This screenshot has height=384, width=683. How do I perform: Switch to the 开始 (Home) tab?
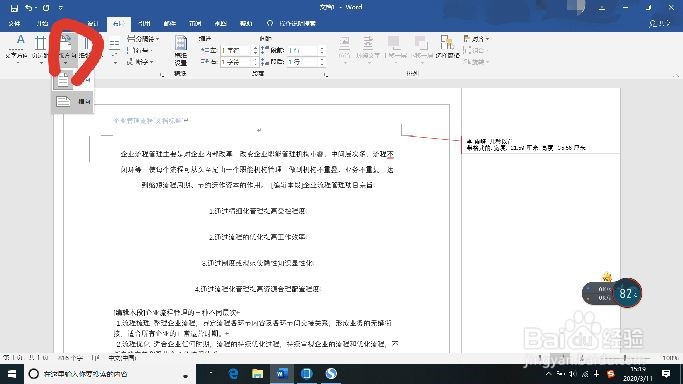[x=42, y=23]
